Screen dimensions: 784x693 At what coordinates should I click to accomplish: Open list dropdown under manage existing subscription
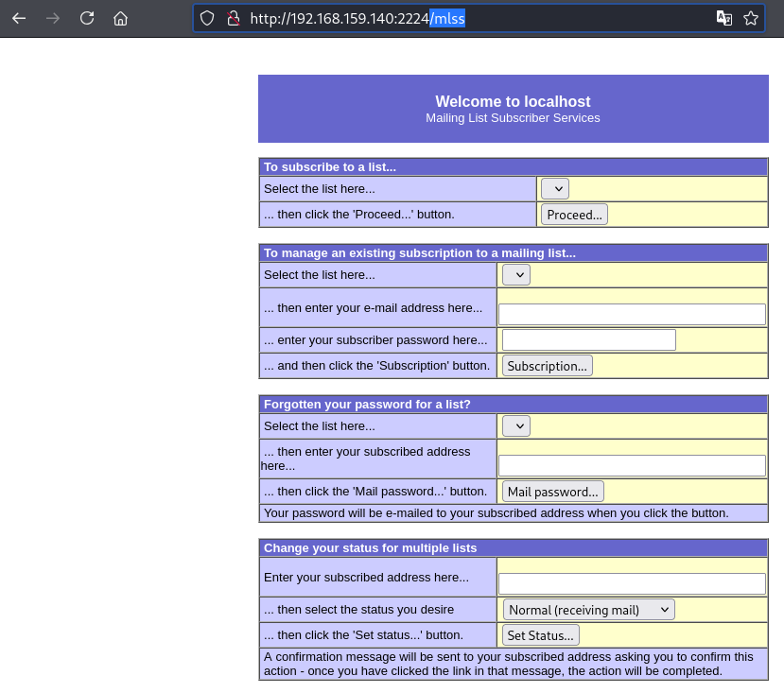[x=516, y=275]
